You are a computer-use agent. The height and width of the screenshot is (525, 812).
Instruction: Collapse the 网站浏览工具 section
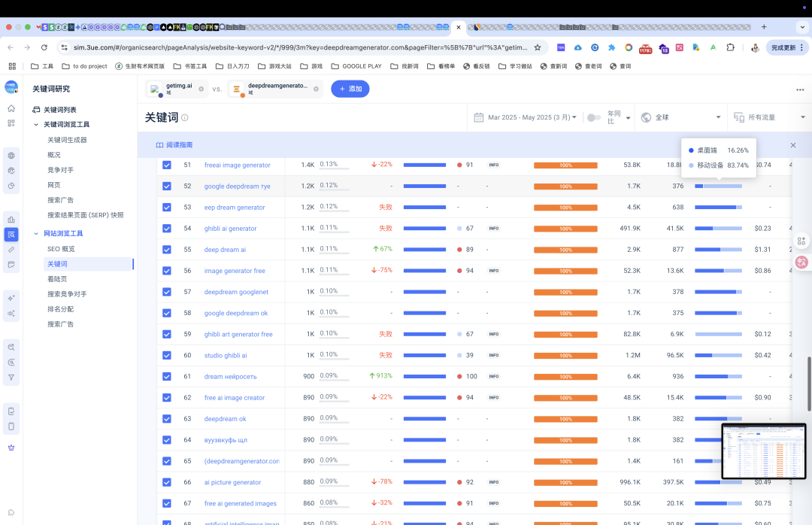36,234
